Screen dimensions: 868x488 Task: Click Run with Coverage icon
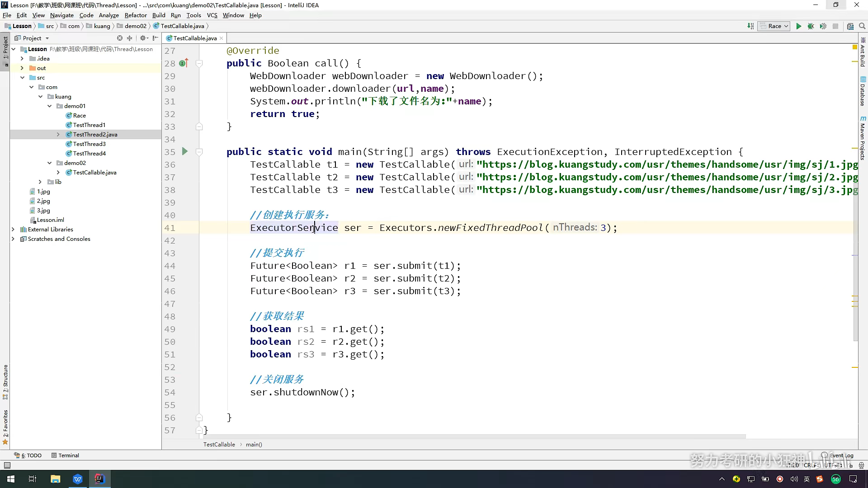tap(823, 26)
